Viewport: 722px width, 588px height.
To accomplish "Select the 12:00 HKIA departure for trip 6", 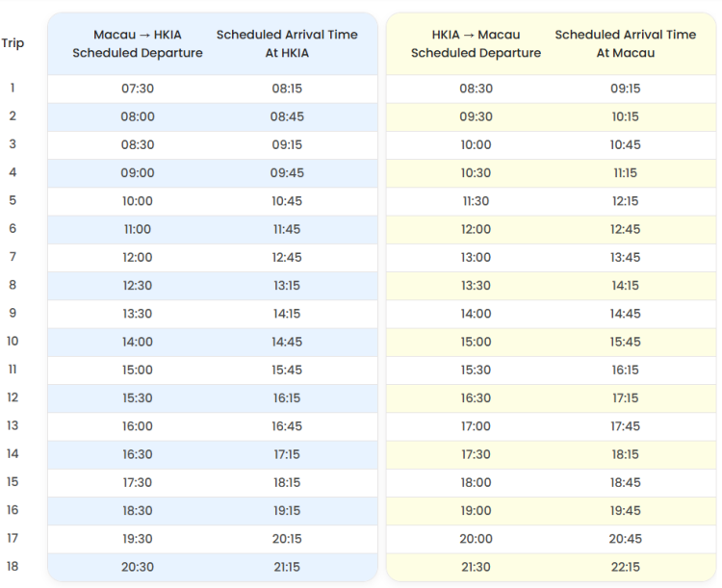I will click(476, 229).
